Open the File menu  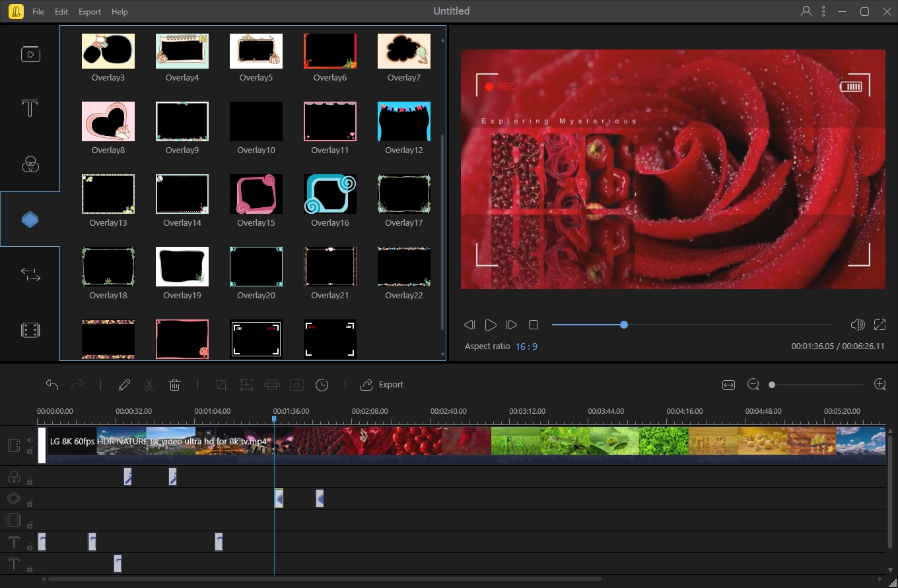coord(38,12)
